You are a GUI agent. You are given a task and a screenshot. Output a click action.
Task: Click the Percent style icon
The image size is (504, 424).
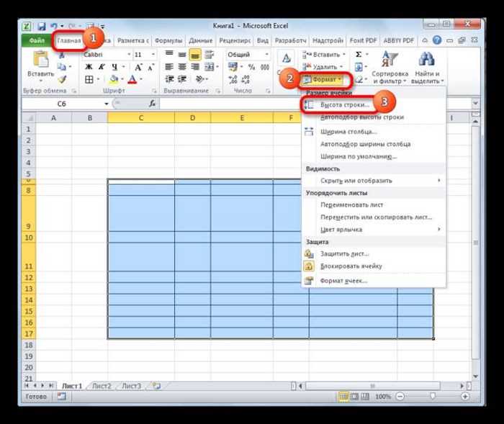pos(252,67)
